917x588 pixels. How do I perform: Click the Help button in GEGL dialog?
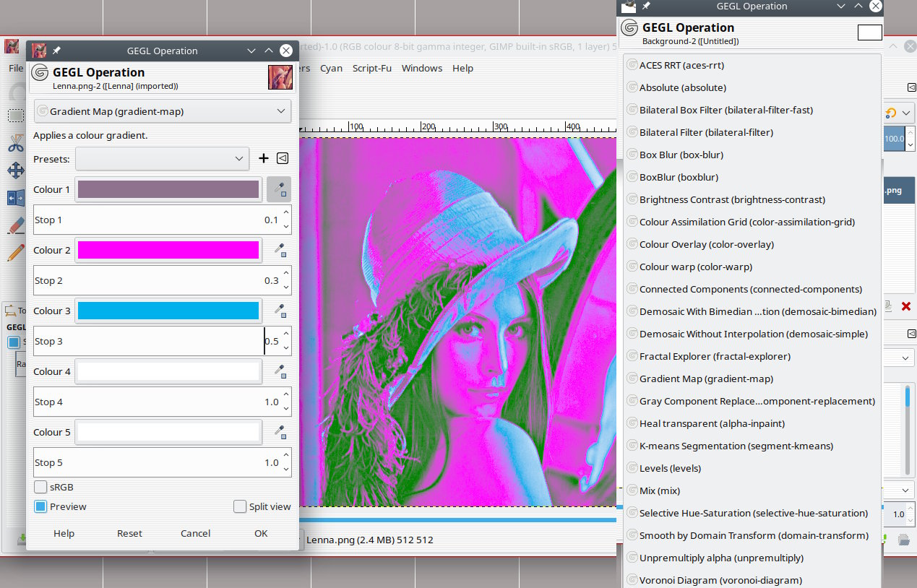(x=64, y=533)
